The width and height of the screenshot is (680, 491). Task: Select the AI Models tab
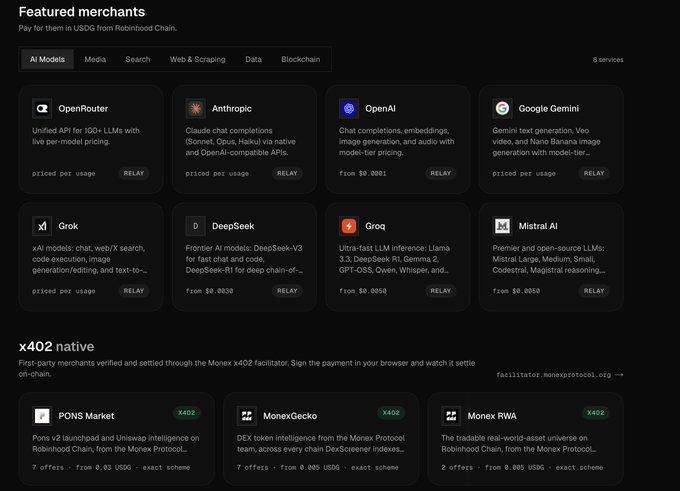click(x=47, y=59)
